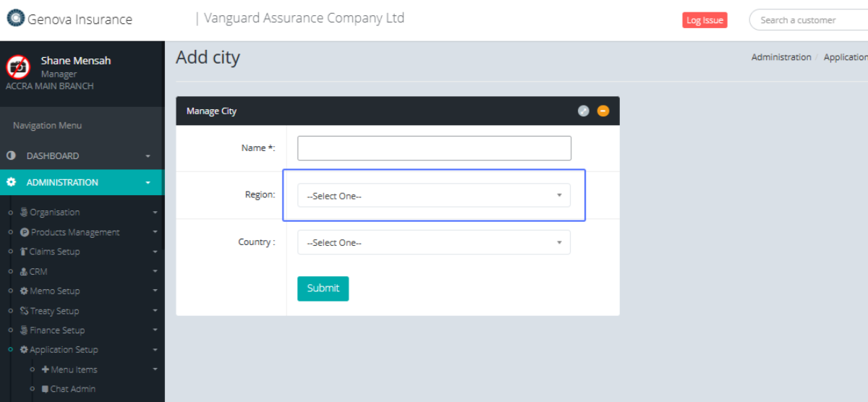Image resolution: width=868 pixels, height=402 pixels.
Task: Click into the city Name text field
Action: (434, 148)
